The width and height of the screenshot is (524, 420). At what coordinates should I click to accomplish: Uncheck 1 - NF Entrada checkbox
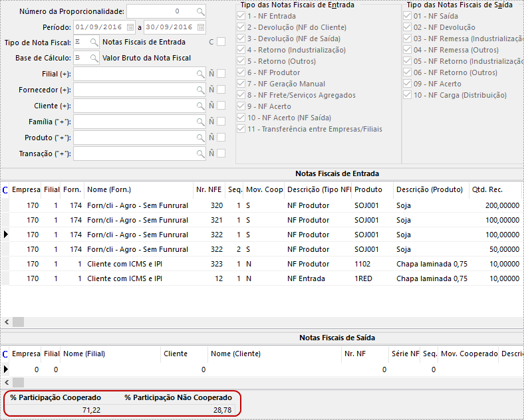pos(241,16)
